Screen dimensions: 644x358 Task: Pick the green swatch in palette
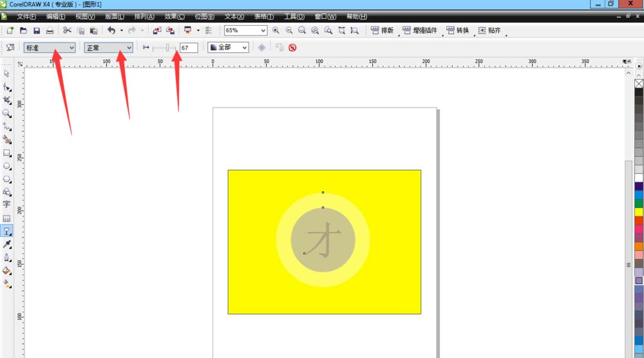(x=639, y=203)
